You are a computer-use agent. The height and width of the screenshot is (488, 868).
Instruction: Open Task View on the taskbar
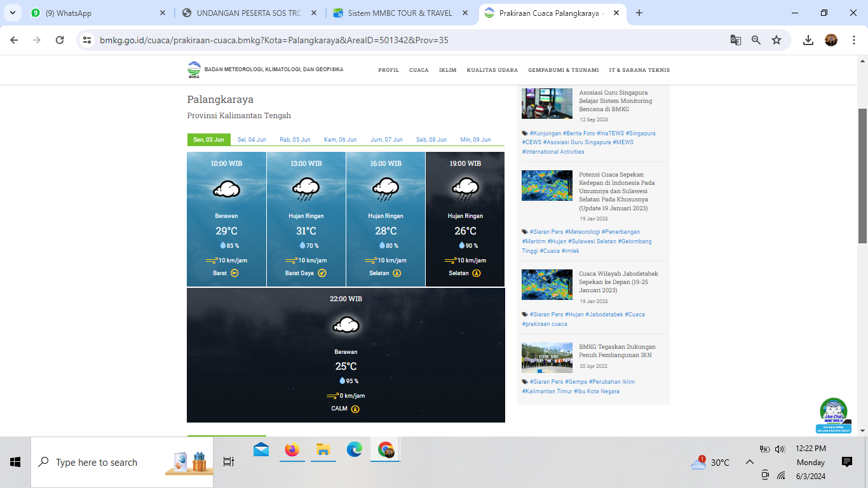coord(229,463)
